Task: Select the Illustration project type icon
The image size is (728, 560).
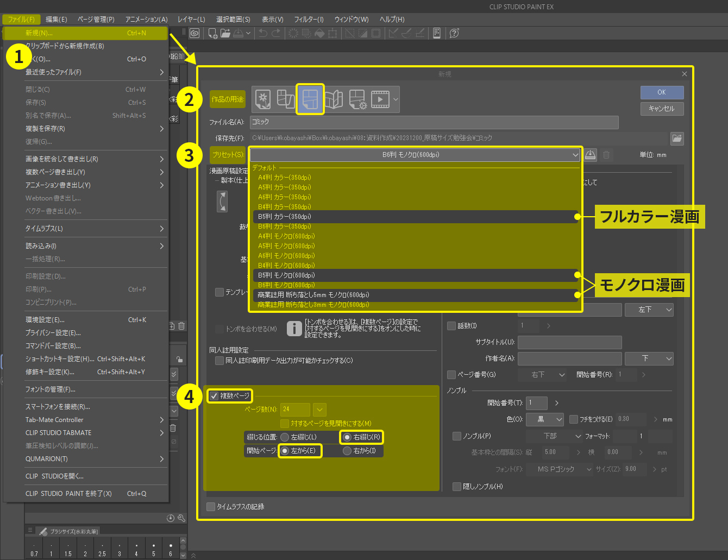Action: click(x=263, y=99)
